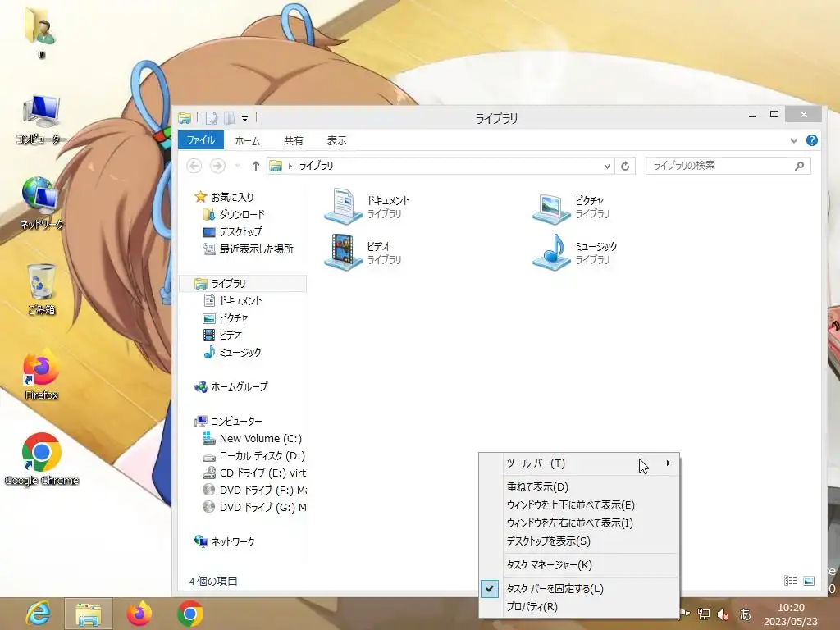Image resolution: width=840 pixels, height=630 pixels.
Task: Select the Google Chrome desktop shortcut
Action: 41,459
